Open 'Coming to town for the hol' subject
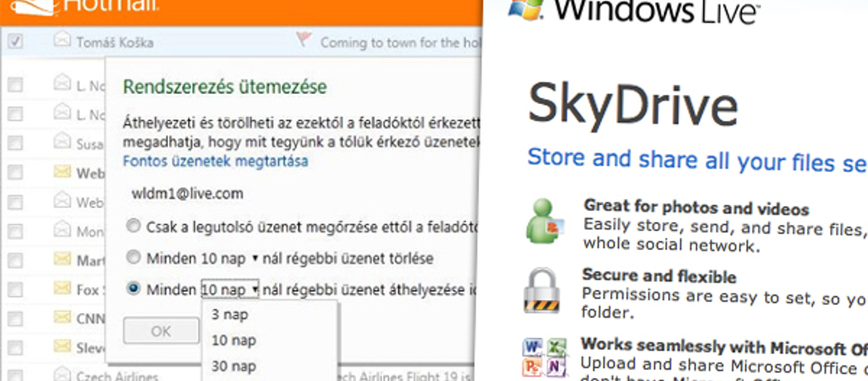This screenshot has width=868, height=381. (401, 42)
